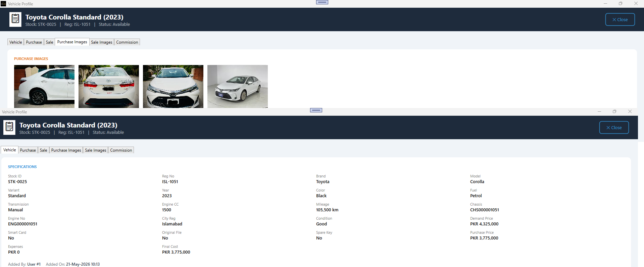The width and height of the screenshot is (644, 267).
Task: Click the 'Added On: 21-May-2026 10:13' text
Action: tap(73, 264)
